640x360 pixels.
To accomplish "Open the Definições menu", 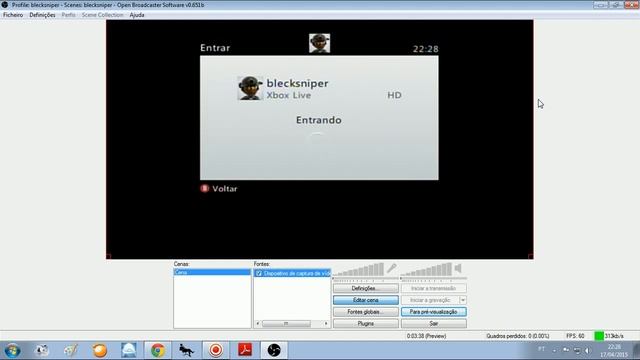I will click(x=42, y=15).
